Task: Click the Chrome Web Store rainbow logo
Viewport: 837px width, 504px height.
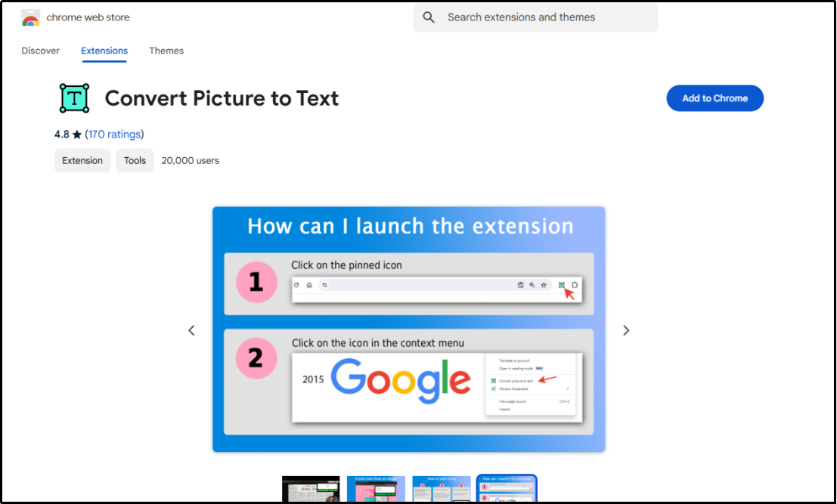Action: [31, 18]
